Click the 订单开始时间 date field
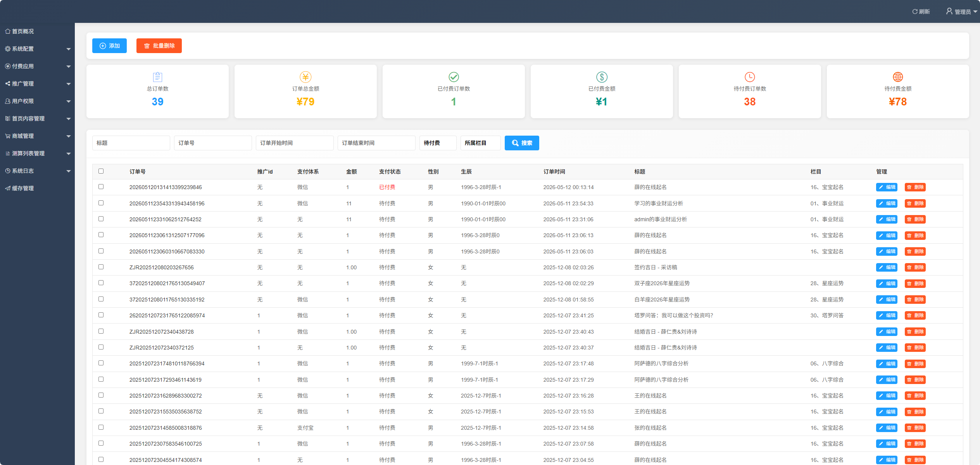Viewport: 980px width, 465px height. [x=295, y=143]
